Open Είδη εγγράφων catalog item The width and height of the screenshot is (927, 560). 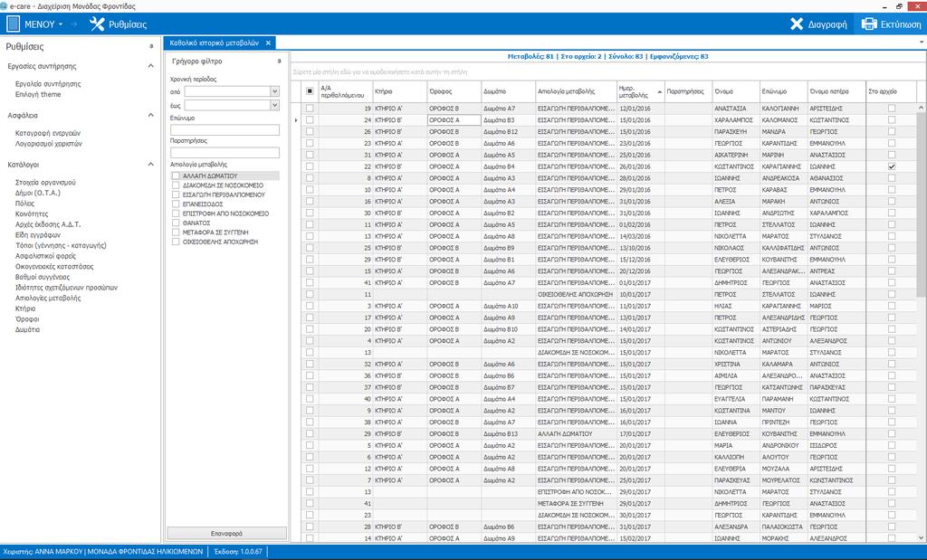tap(38, 235)
